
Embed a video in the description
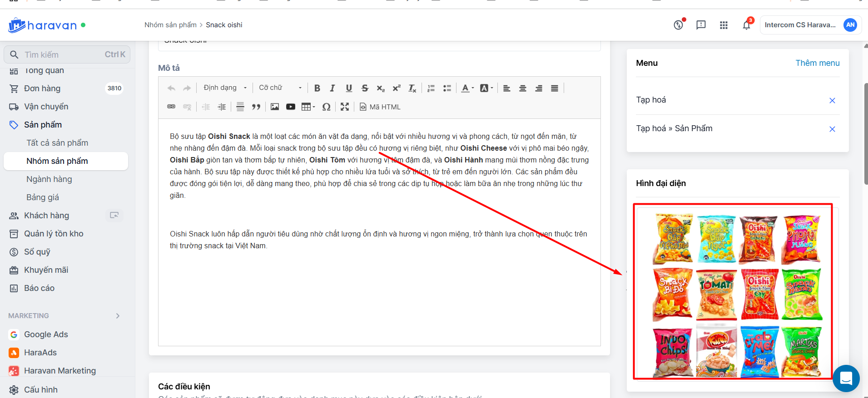(291, 107)
